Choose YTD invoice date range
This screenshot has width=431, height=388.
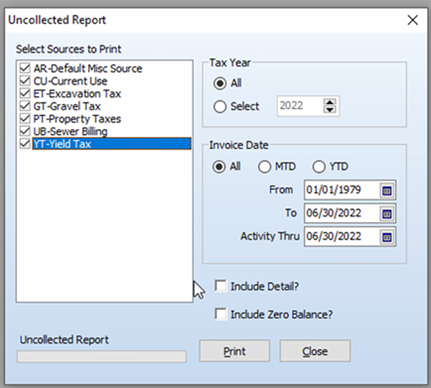click(319, 166)
